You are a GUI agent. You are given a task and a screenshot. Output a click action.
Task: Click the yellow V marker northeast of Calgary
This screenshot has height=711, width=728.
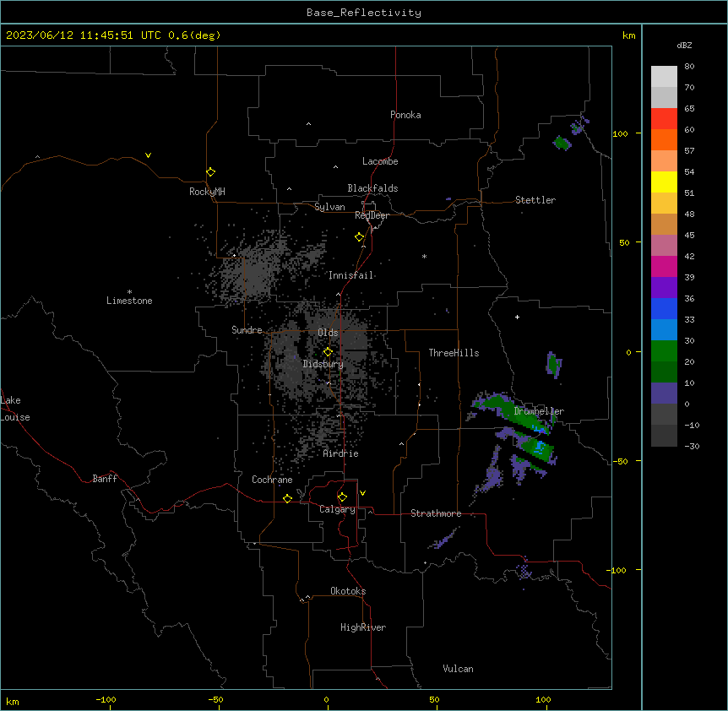pos(362,493)
